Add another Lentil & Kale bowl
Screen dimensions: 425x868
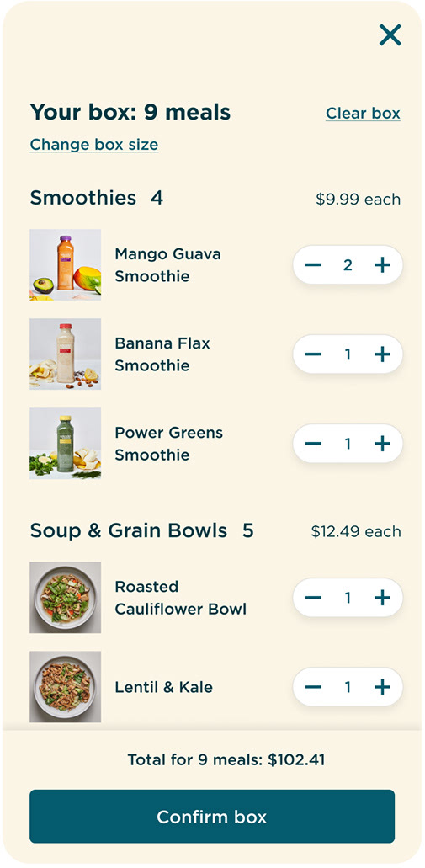point(382,687)
